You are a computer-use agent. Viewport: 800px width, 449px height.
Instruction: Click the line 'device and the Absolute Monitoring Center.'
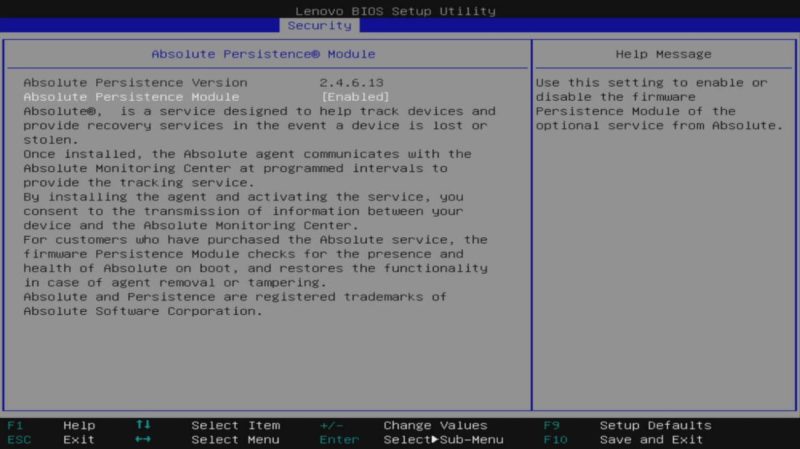191,226
